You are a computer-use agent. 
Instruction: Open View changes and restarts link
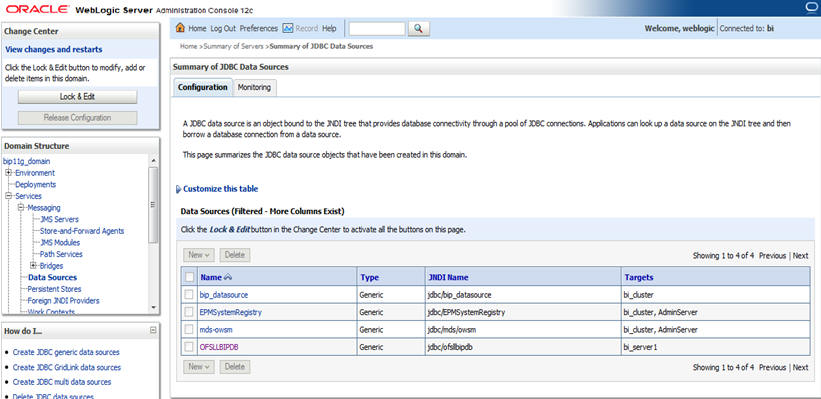tap(54, 50)
